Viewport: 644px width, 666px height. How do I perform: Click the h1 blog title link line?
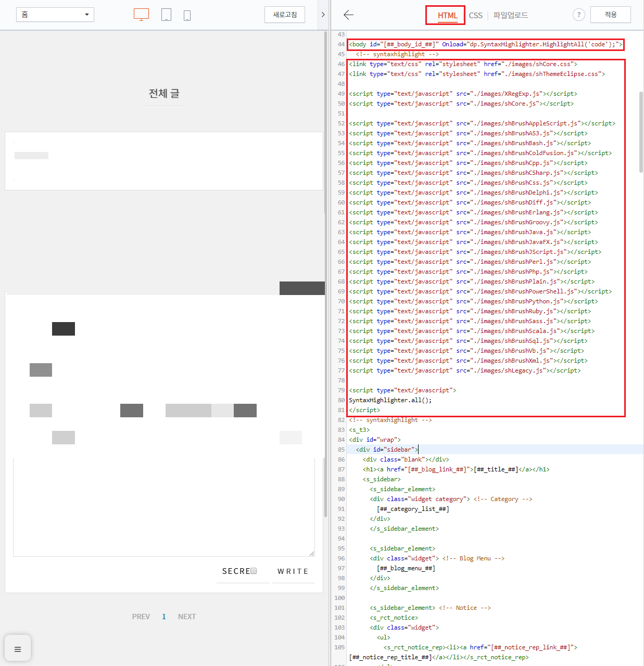(456, 469)
